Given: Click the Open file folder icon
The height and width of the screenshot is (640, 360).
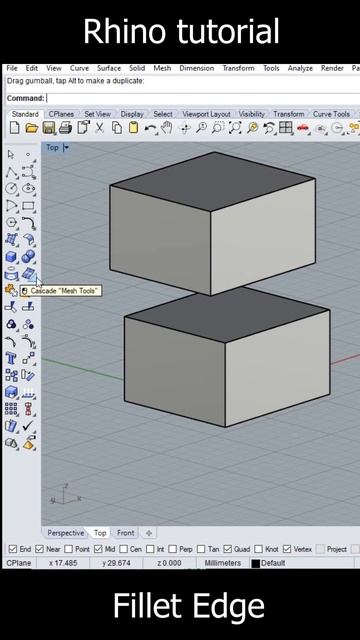Looking at the screenshot, I should point(31,128).
